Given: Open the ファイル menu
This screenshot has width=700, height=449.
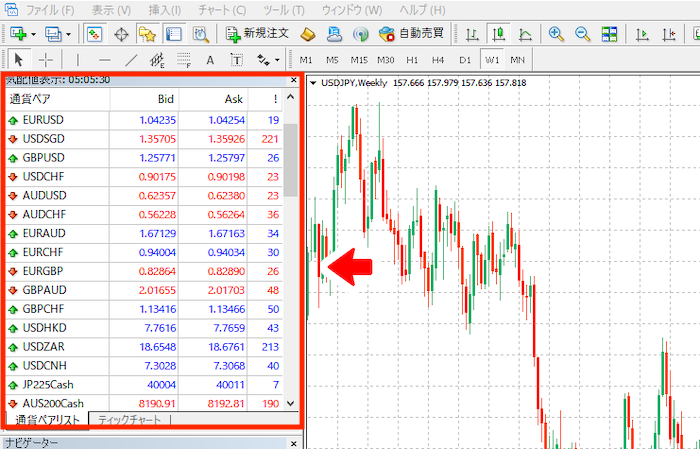Looking at the screenshot, I should tap(50, 10).
